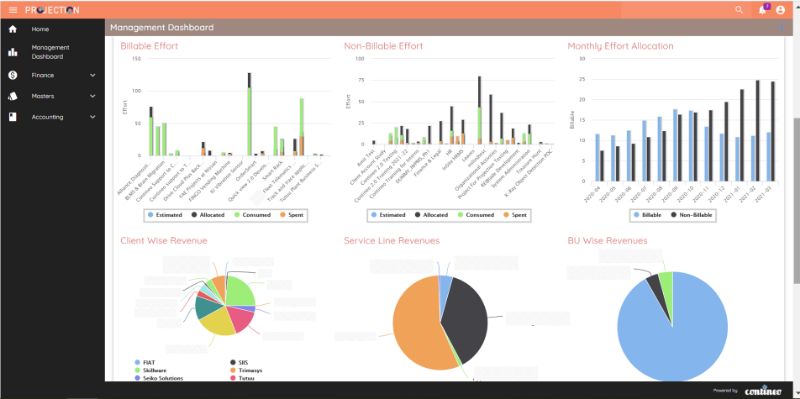Toggle SIS in Client Wise Revenue legend
Screen dimensions: 800x399
coord(239,363)
